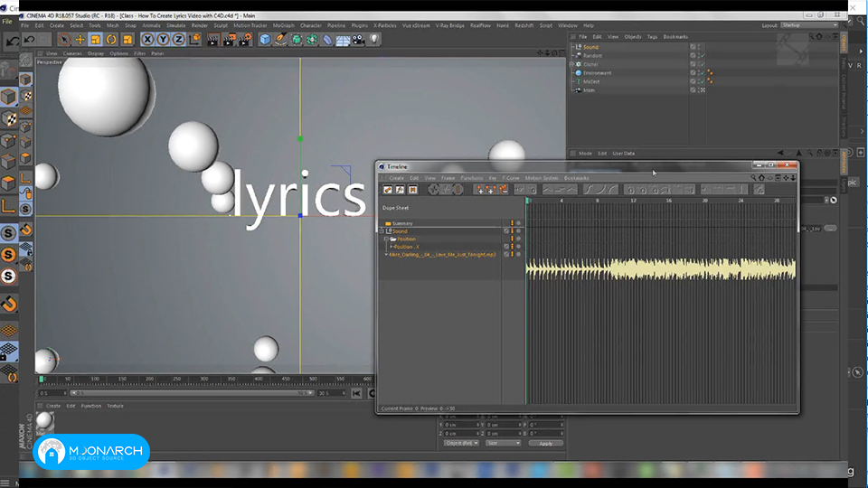The height and width of the screenshot is (488, 868).
Task: Open the Timeline Functions menu
Action: coord(472,178)
